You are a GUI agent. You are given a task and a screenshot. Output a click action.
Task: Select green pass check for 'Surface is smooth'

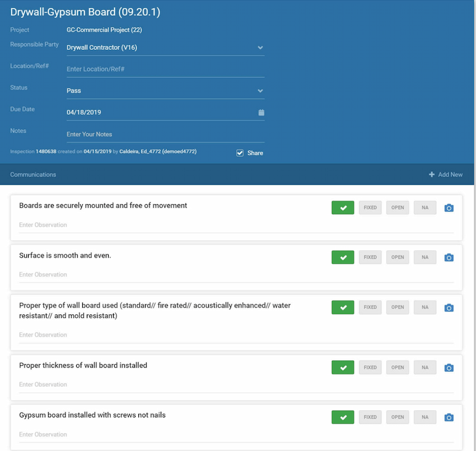click(x=342, y=257)
